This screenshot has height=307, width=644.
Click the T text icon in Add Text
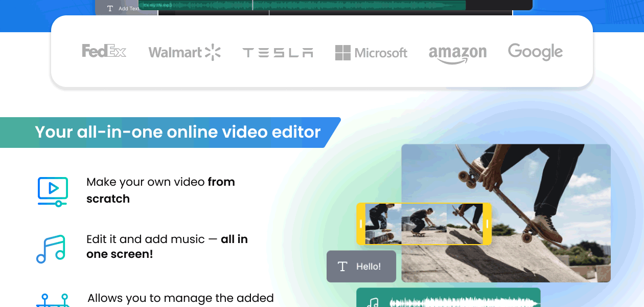(110, 9)
